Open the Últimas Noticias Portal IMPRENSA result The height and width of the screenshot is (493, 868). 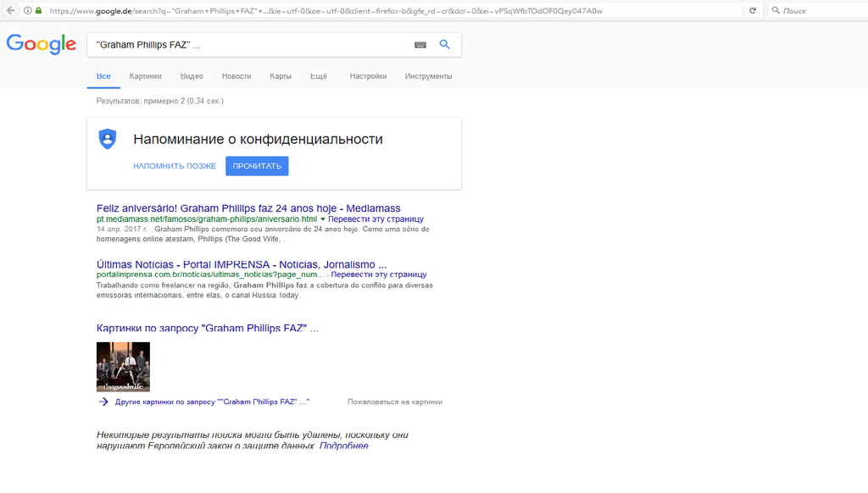242,264
